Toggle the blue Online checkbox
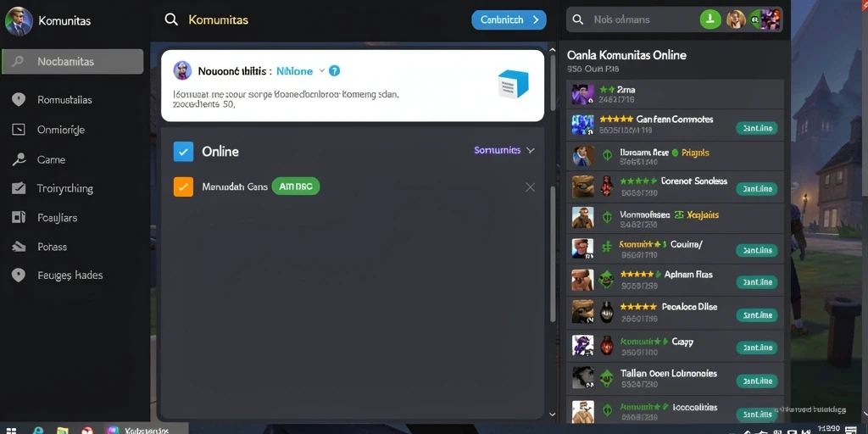 point(183,151)
